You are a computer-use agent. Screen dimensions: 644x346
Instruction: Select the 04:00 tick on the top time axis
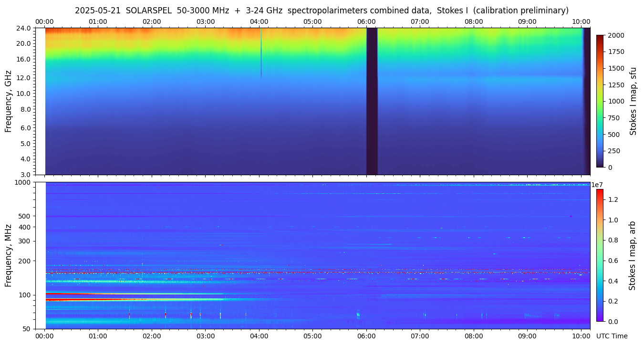259,21
